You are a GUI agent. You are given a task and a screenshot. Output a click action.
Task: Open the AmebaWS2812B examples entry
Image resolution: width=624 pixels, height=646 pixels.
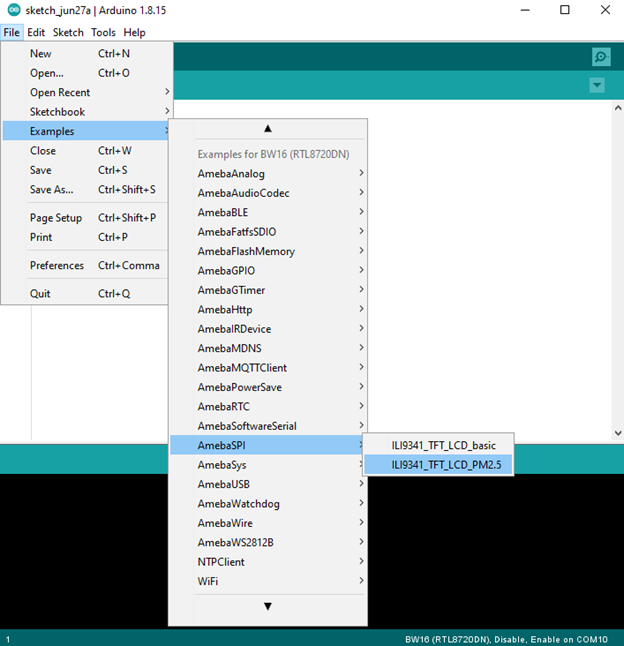pos(268,542)
